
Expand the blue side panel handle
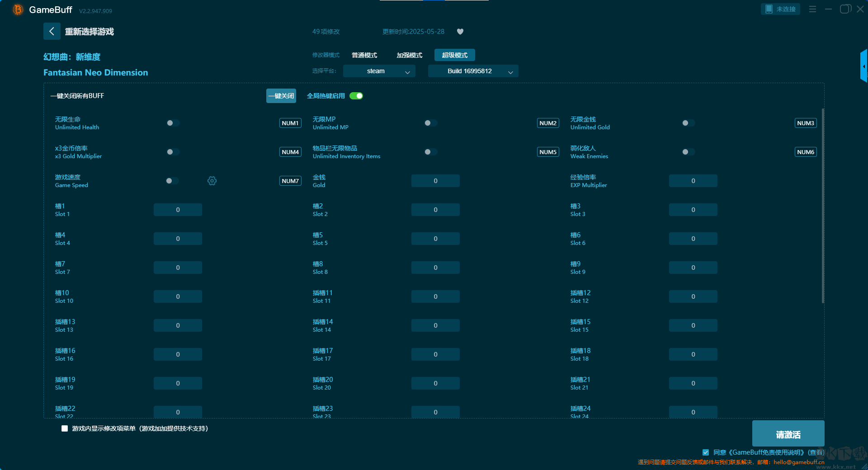pos(863,66)
